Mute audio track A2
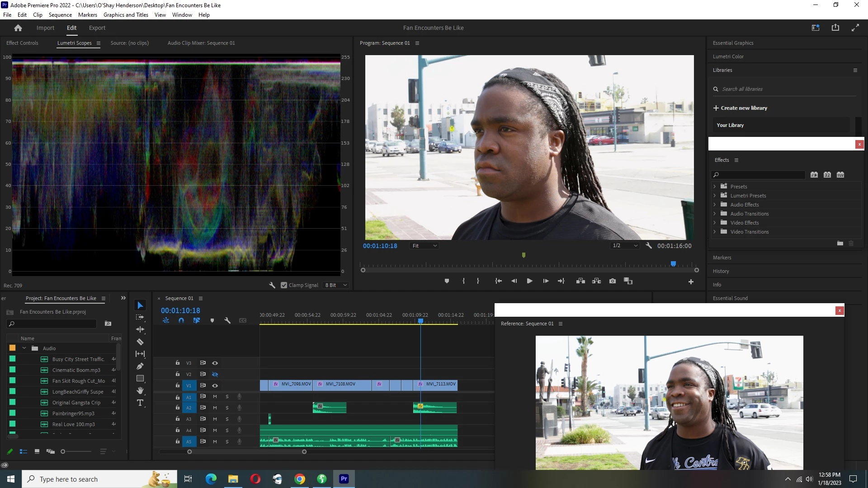 (215, 408)
